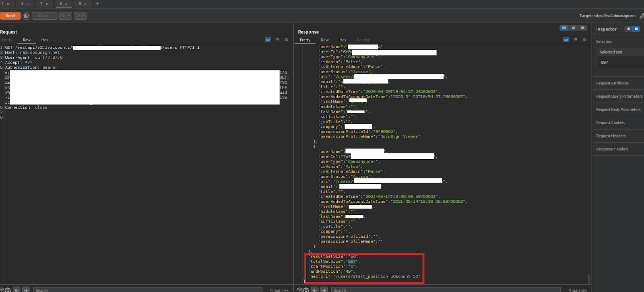Select top-bottom layout view
Image resolution: width=644 pixels, height=292 pixels.
[574, 28]
